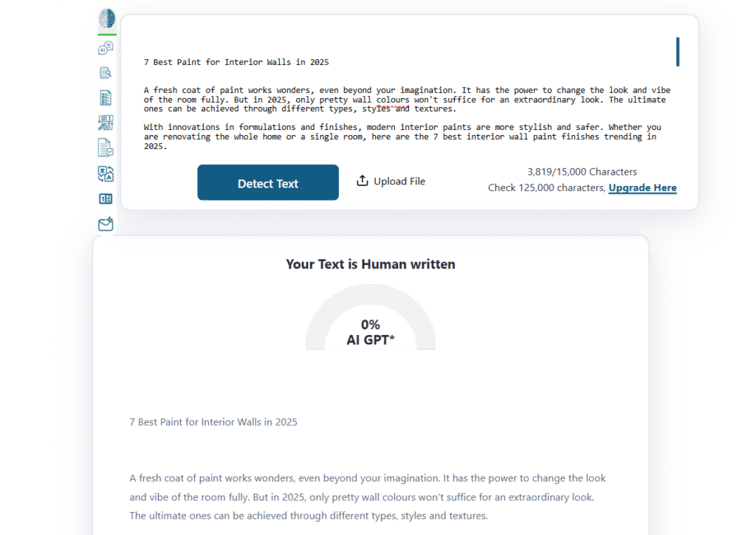This screenshot has width=756, height=535.
Task: Open the paraphraser icon with arrows and exclamation
Action: (x=106, y=123)
